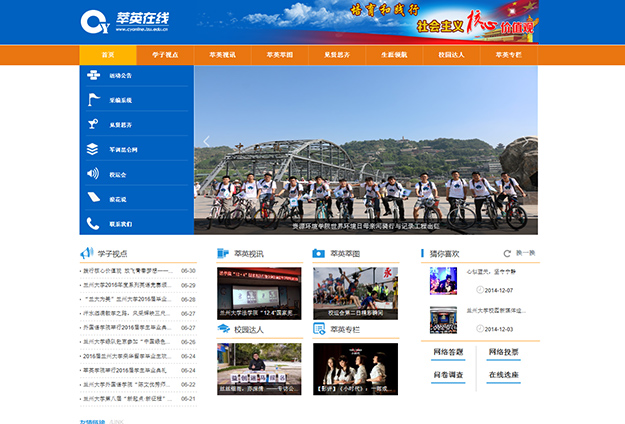
Task: Click the speaker icon beside 校运会
Action: click(93, 174)
